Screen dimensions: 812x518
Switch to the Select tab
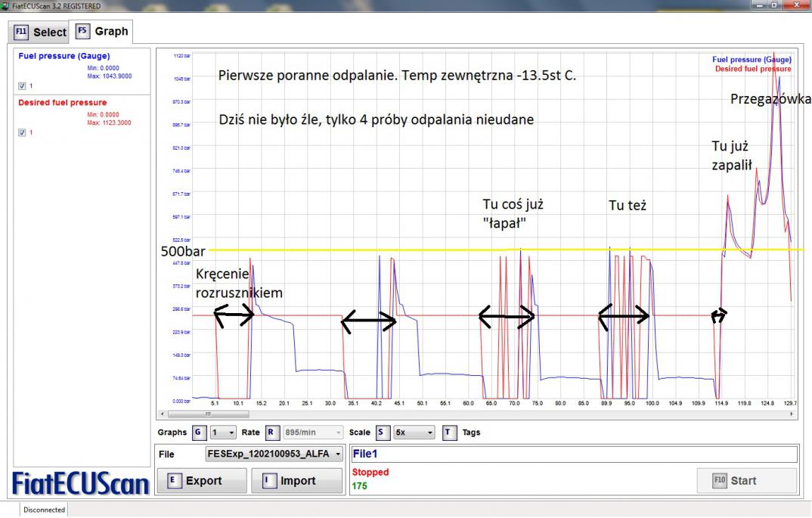coord(39,33)
